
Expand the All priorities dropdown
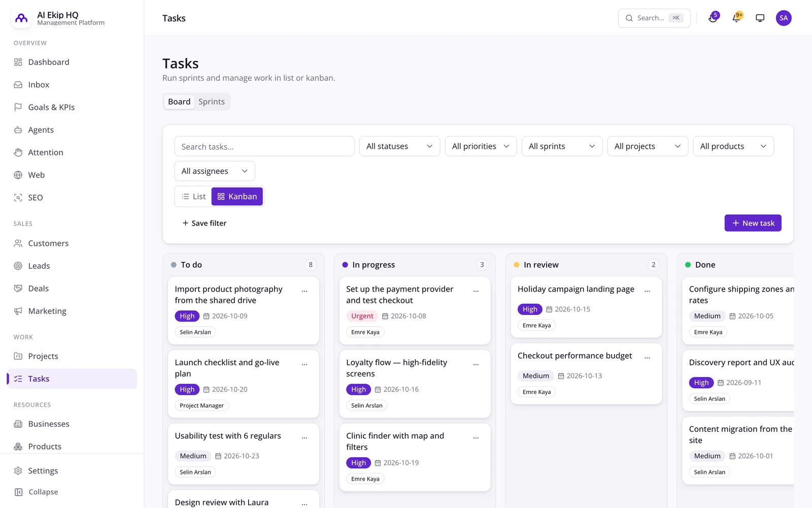[x=481, y=146]
